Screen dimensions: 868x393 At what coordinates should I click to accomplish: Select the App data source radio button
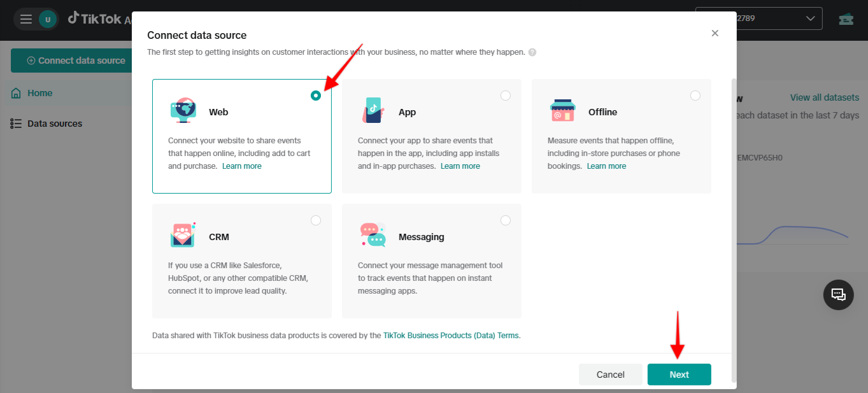point(506,96)
